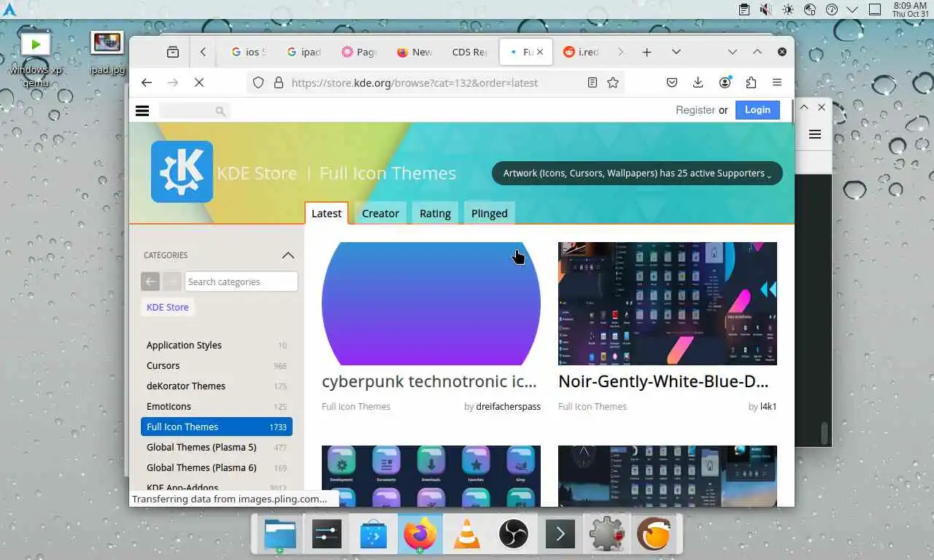The image size is (934, 560).
Task: Open brightness control in system tray
Action: click(787, 9)
